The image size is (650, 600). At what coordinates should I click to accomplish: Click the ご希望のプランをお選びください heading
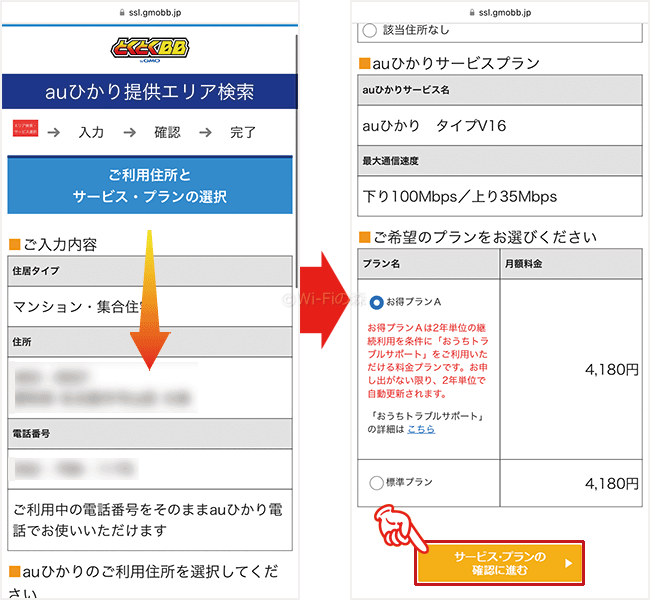point(478,237)
